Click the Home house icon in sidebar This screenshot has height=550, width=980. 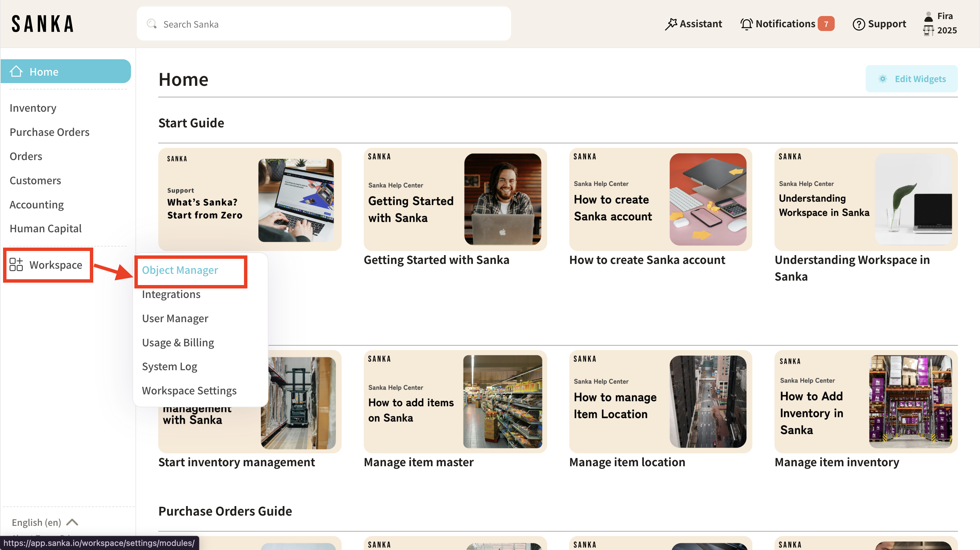(16, 71)
